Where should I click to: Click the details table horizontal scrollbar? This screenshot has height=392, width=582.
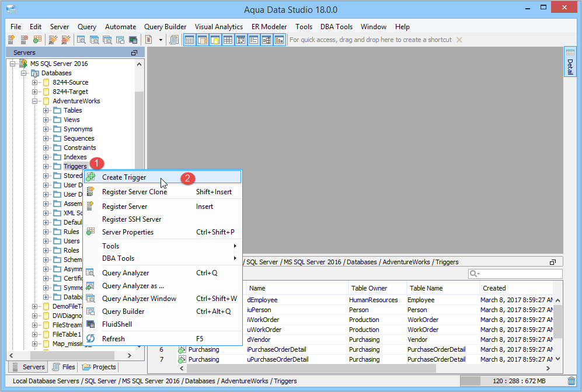(x=311, y=368)
